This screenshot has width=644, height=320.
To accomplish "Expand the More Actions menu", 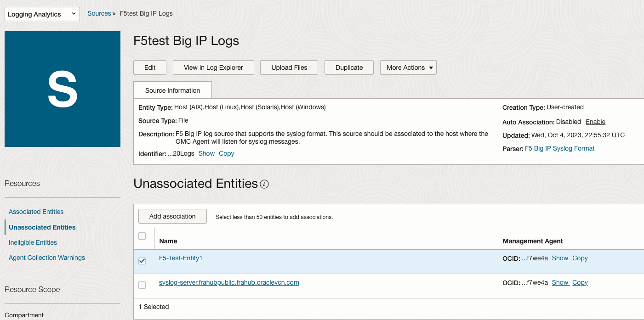I will point(408,67).
